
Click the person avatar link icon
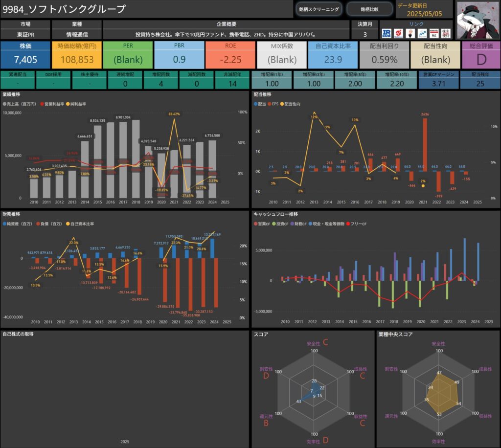(410, 33)
